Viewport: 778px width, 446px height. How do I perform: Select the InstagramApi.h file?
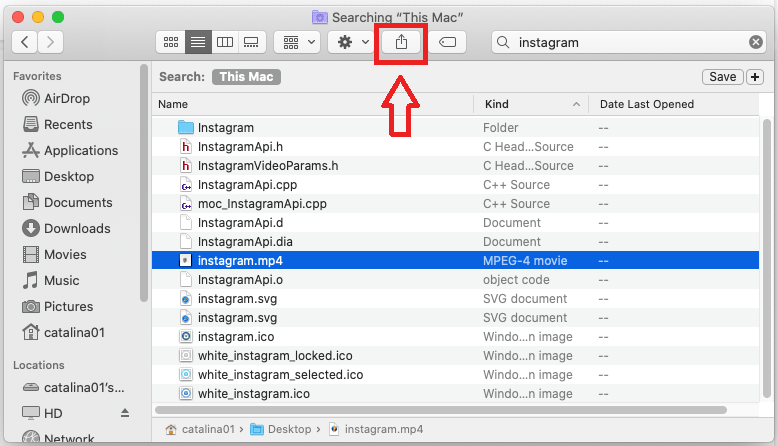[455, 147]
